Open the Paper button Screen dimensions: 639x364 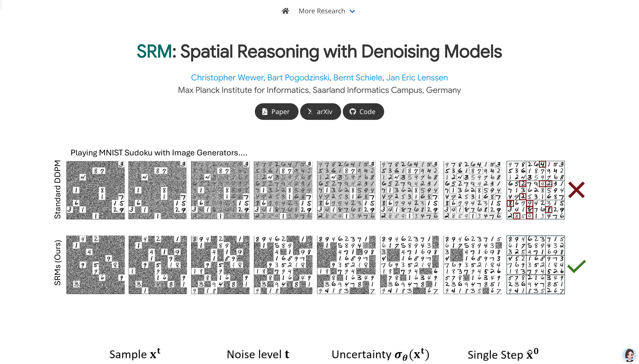(x=276, y=112)
